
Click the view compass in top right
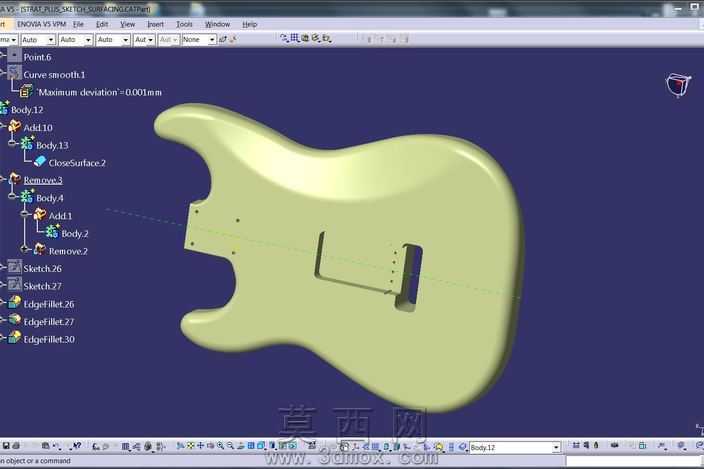[x=678, y=84]
